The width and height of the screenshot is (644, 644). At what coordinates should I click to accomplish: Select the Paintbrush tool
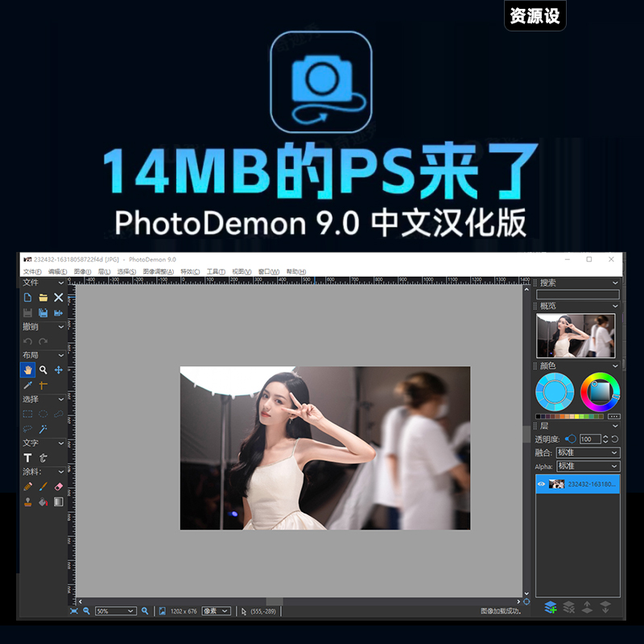tap(43, 487)
